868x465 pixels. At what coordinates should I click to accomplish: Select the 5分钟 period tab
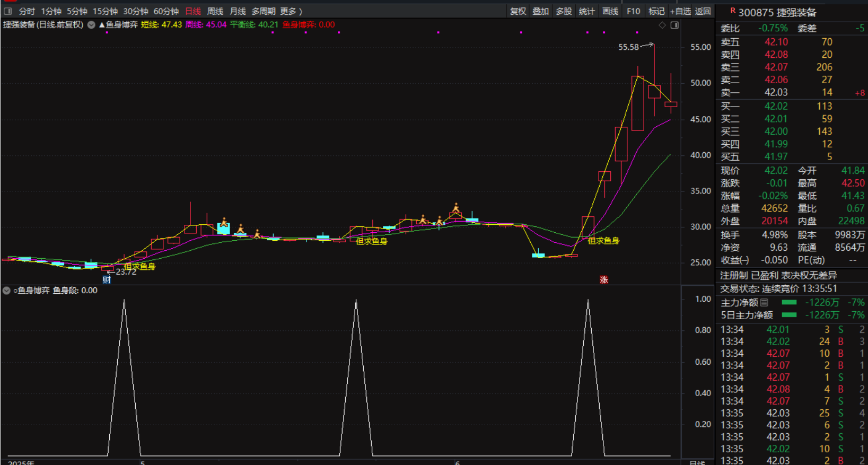coord(77,11)
